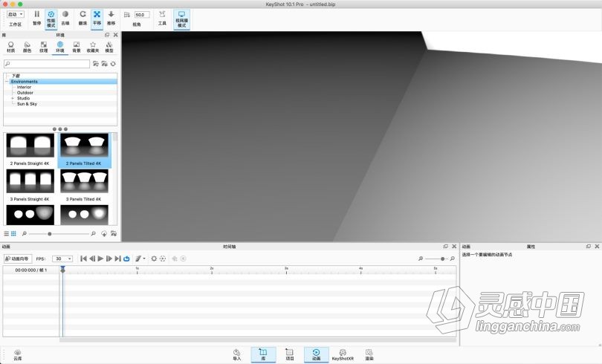Image resolution: width=602 pixels, height=364 pixels.
Task: Open the Cloud Library (云库) button
Action: [17, 355]
